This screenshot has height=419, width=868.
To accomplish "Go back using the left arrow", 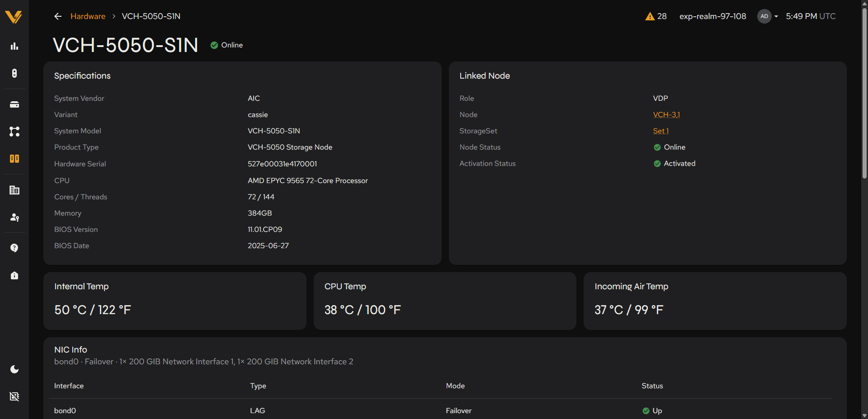I will point(58,16).
